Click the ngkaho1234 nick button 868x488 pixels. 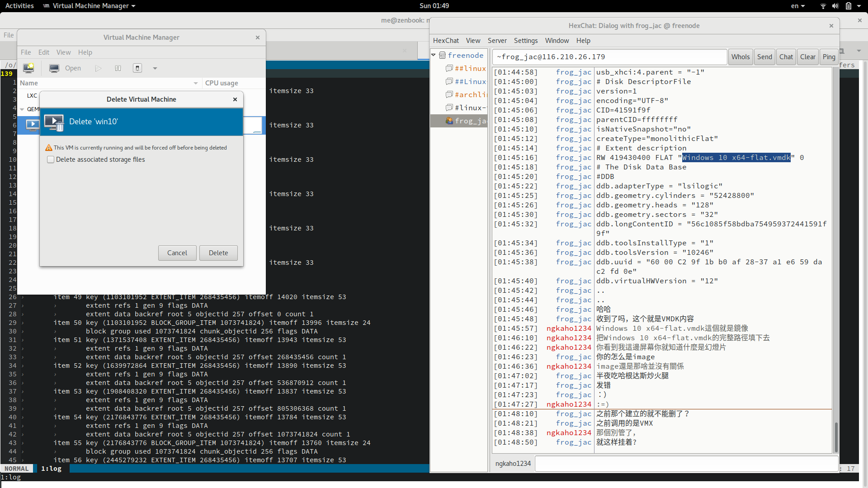point(513,464)
